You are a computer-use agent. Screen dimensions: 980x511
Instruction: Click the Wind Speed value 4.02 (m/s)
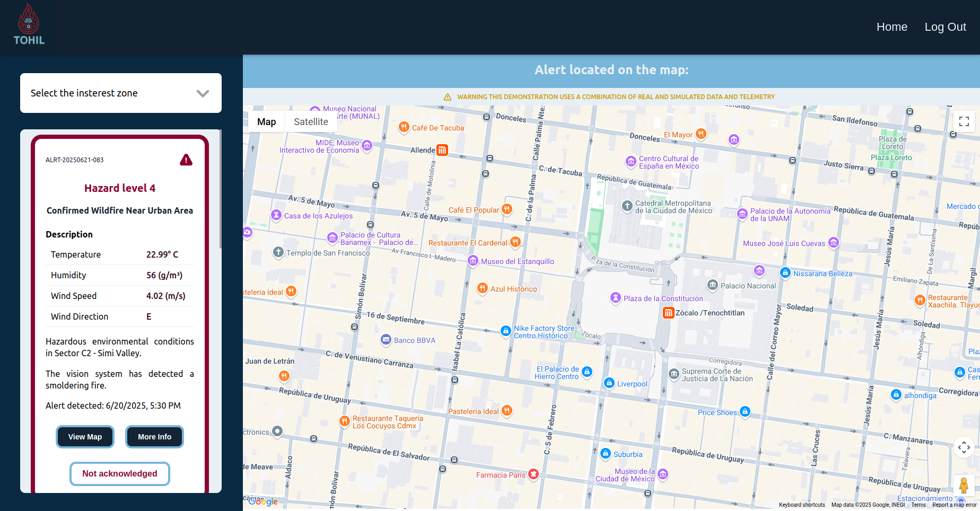(x=166, y=296)
